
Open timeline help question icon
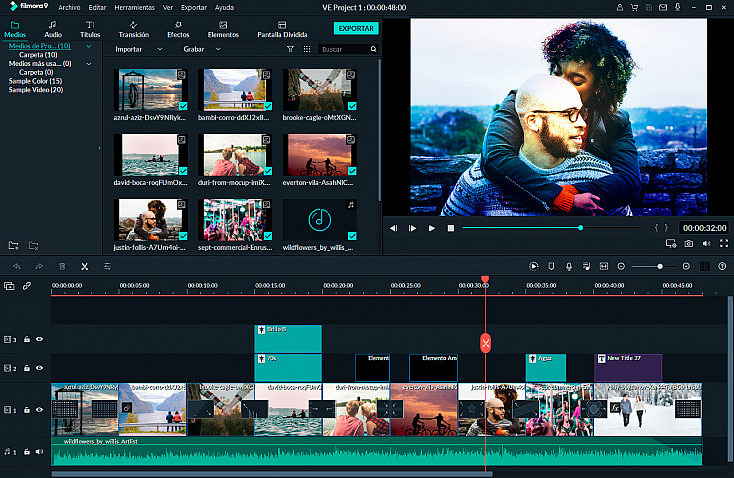coord(722,266)
